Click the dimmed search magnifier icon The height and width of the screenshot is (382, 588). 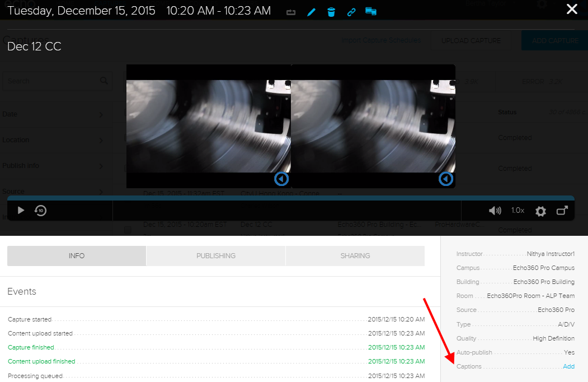tap(104, 81)
